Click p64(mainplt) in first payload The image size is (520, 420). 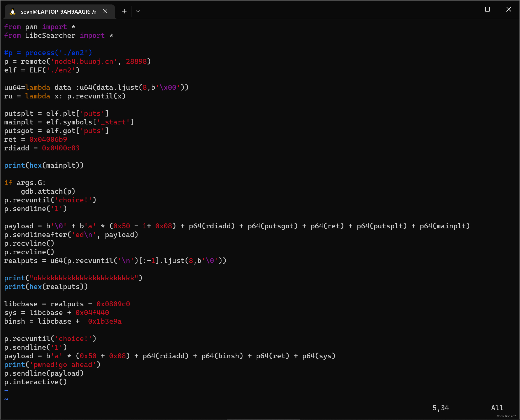tap(445, 226)
